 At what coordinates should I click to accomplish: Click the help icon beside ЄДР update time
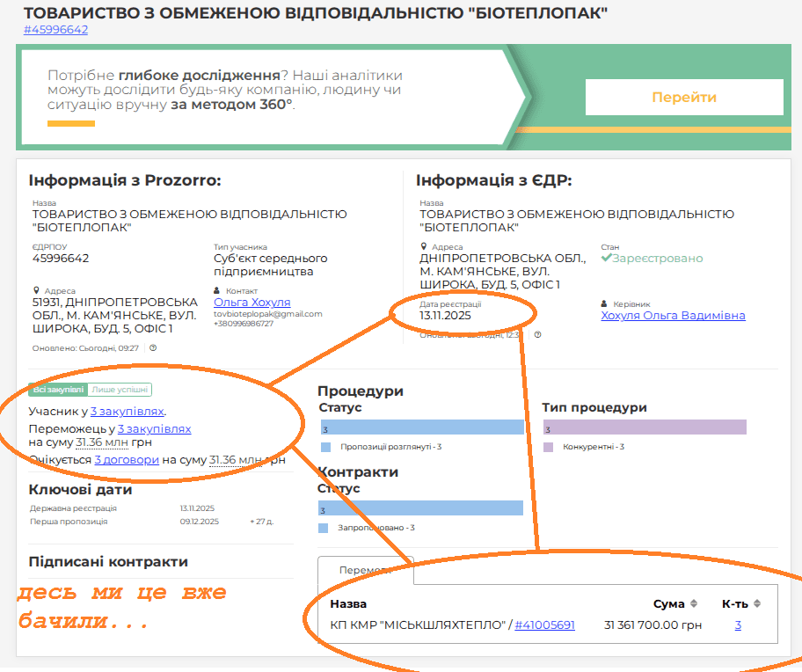pyautogui.click(x=537, y=334)
